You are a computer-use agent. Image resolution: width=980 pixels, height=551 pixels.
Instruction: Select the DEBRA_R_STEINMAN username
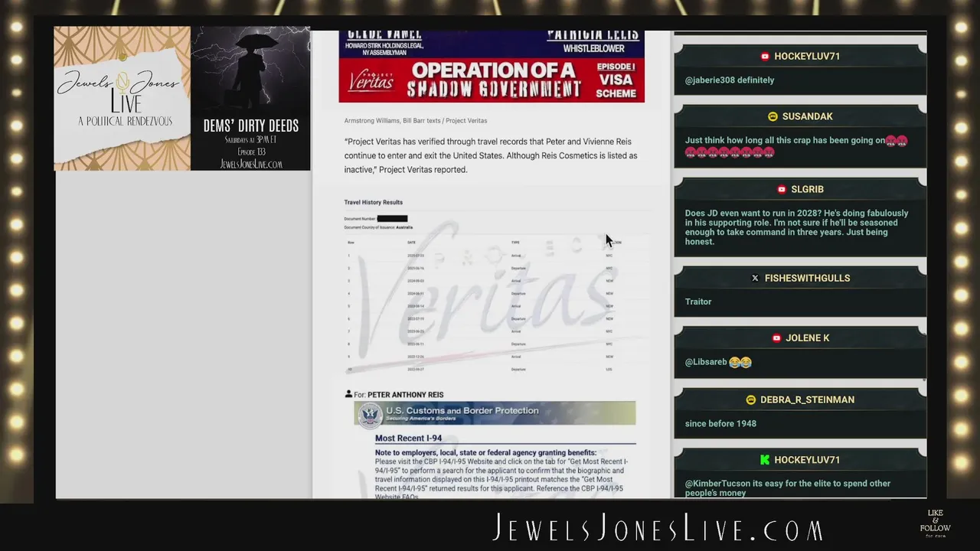pos(807,399)
